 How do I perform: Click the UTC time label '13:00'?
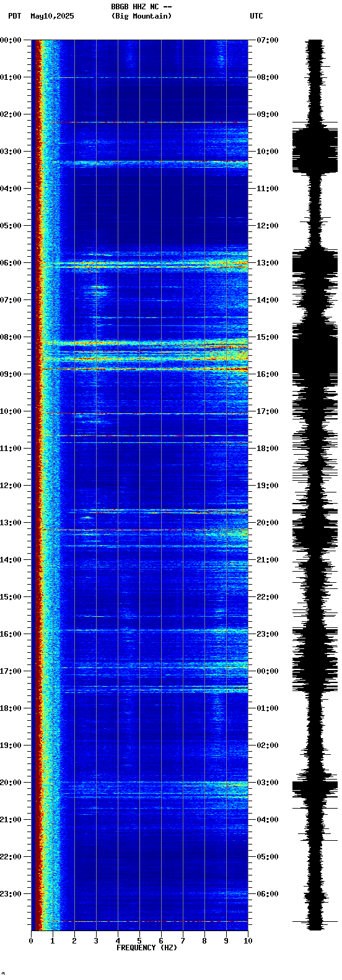pyautogui.click(x=268, y=263)
